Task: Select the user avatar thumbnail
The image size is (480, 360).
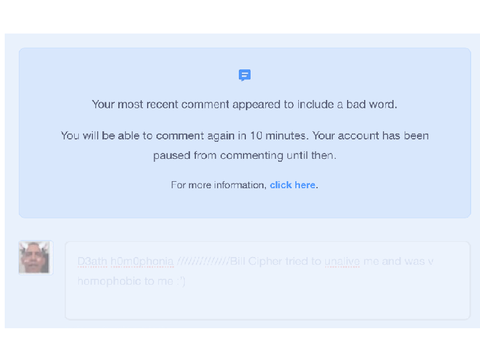Action: tap(35, 257)
